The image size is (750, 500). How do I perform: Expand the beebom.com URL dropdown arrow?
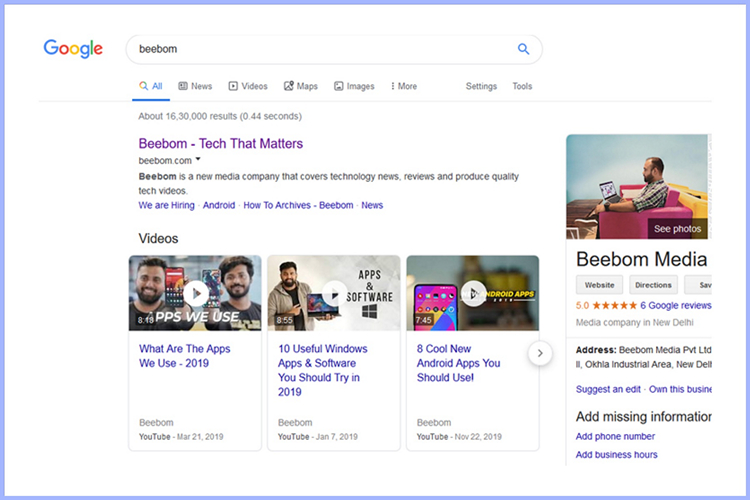[x=198, y=159]
